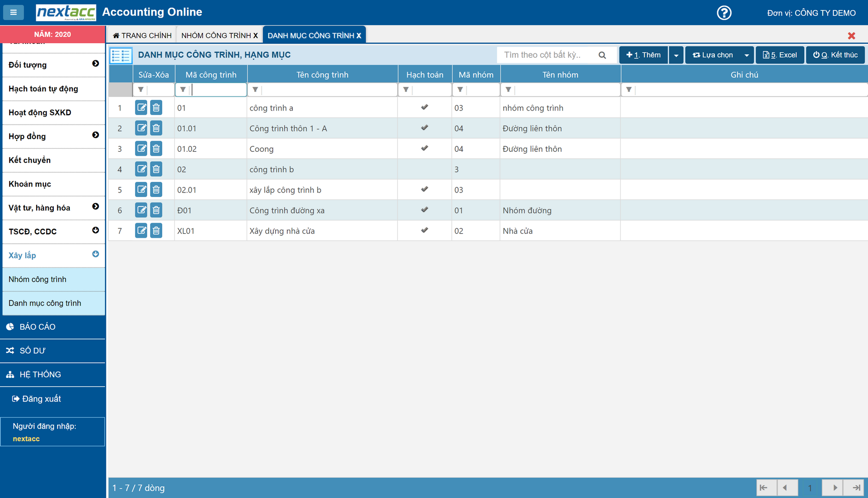Toggle Hạch toán check for công trình b
The image size is (868, 498).
[x=424, y=169]
